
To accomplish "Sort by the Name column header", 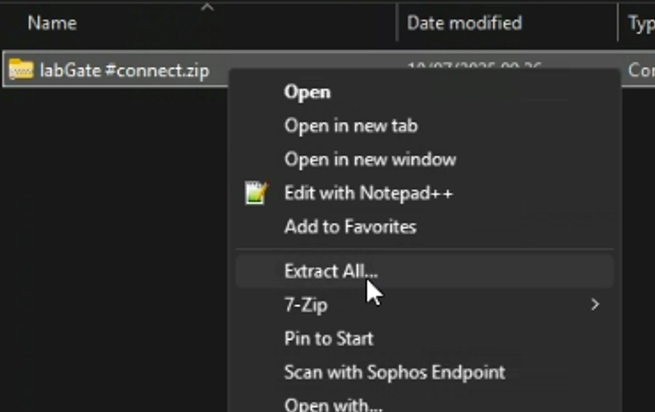I will 52,23.
